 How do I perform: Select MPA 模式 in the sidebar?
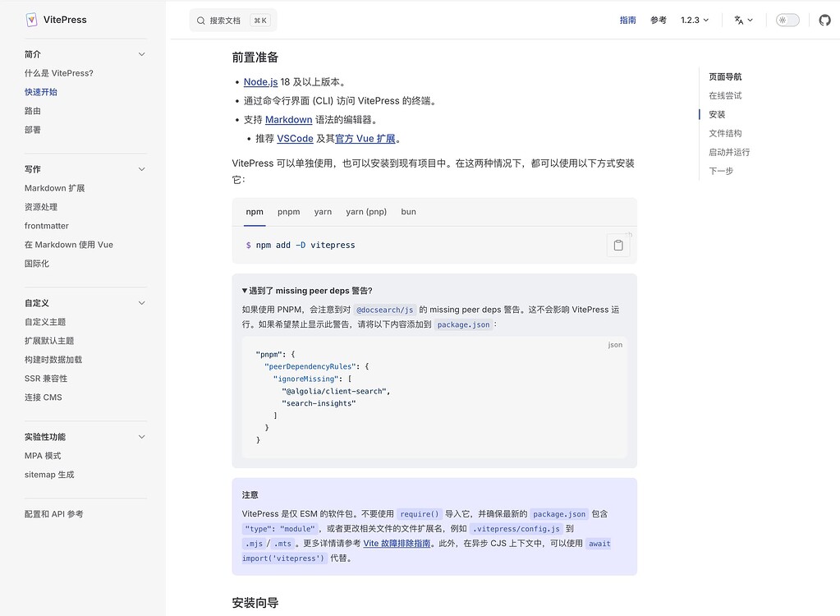pos(44,455)
